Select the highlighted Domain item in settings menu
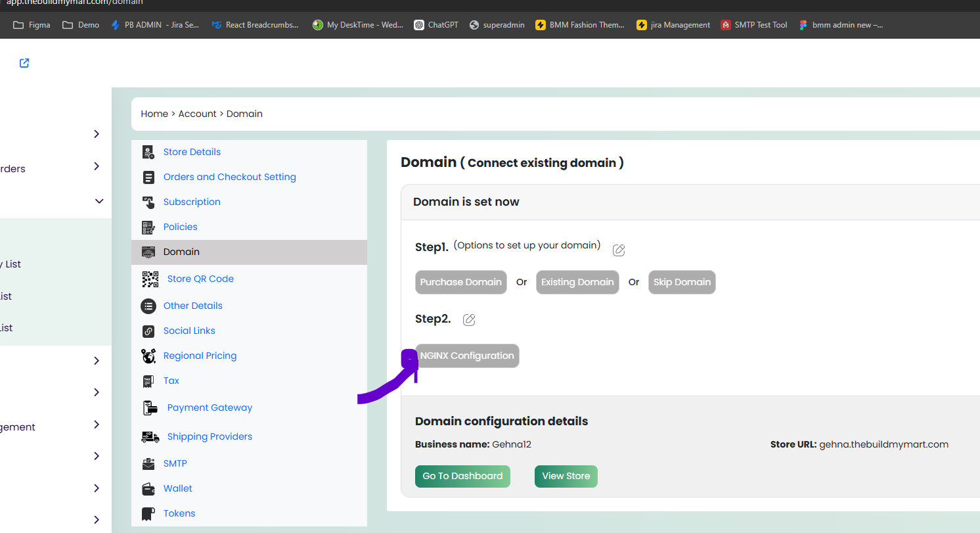Viewport: 980px width, 533px height. (x=249, y=252)
